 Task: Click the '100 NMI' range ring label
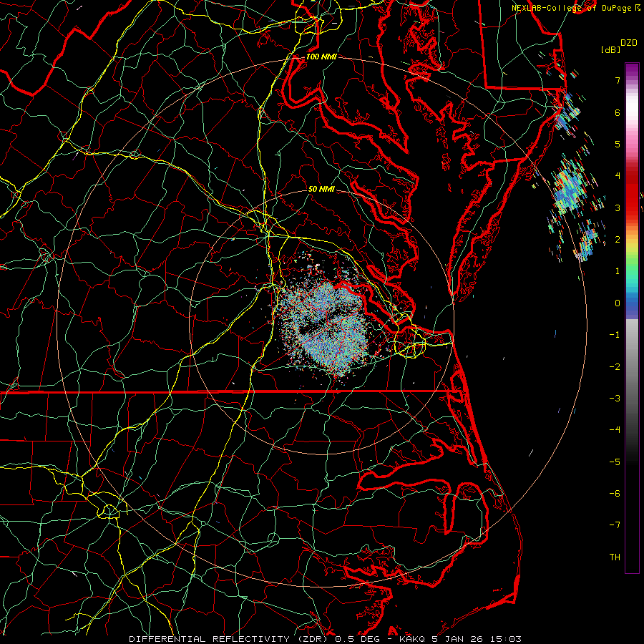(321, 57)
